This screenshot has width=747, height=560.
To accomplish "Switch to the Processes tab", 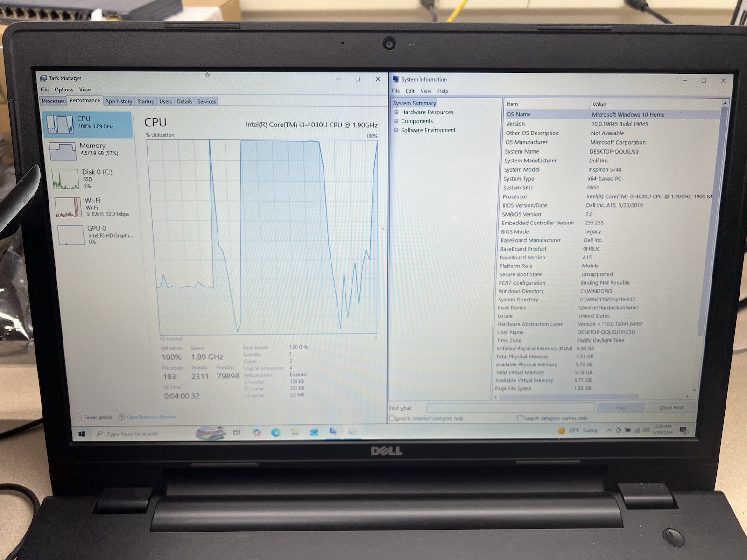I will pos(53,101).
